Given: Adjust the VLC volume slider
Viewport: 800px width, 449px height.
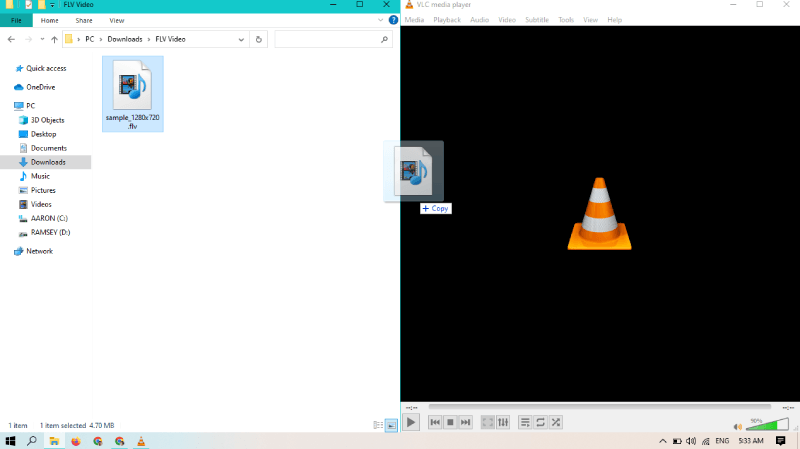Looking at the screenshot, I should coord(767,425).
